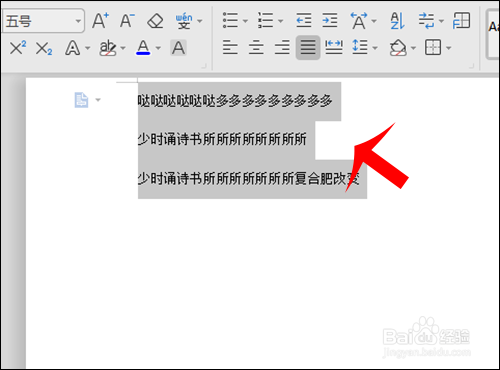Open the line spacing tool
Screen dimensions: 500x370
[360, 47]
